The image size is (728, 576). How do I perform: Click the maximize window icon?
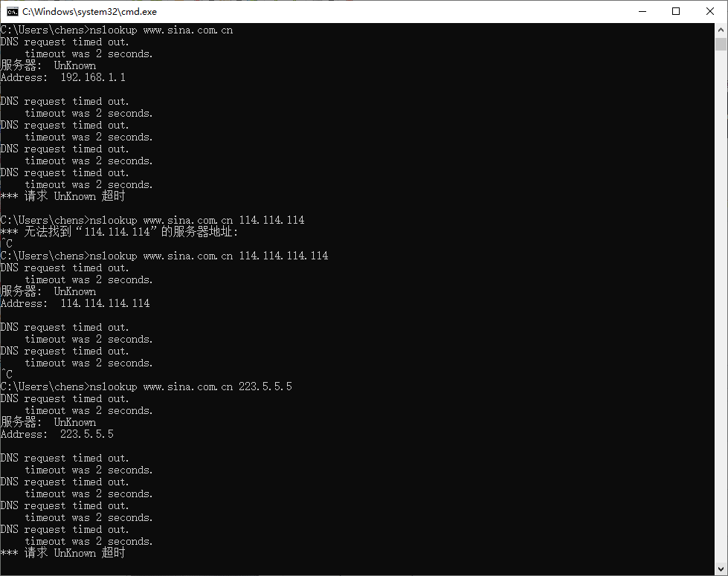point(675,11)
